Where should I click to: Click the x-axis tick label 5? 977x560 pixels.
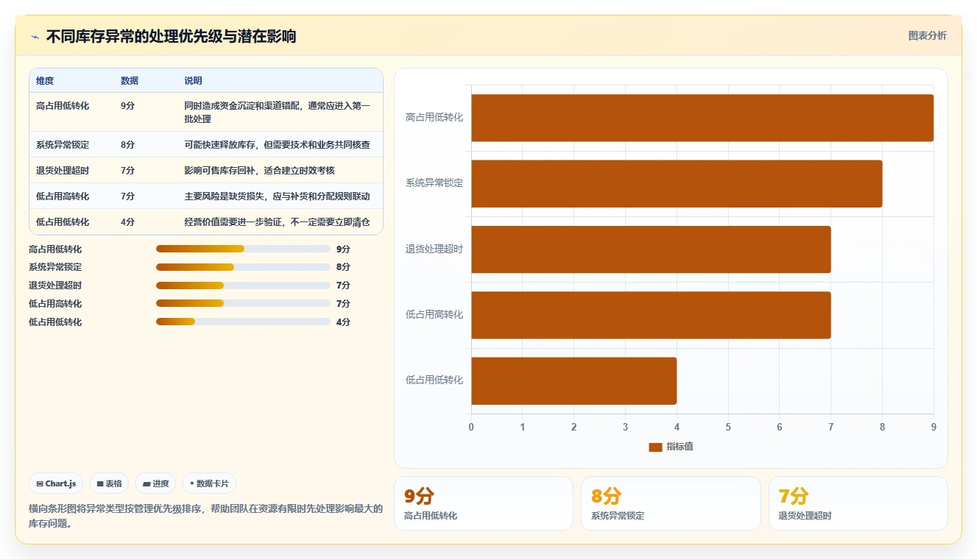(x=728, y=427)
